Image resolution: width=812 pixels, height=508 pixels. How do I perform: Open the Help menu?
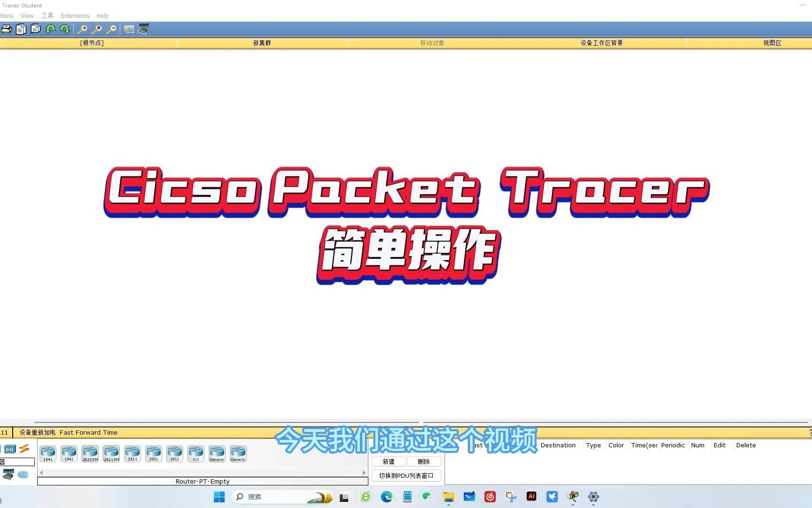point(102,16)
